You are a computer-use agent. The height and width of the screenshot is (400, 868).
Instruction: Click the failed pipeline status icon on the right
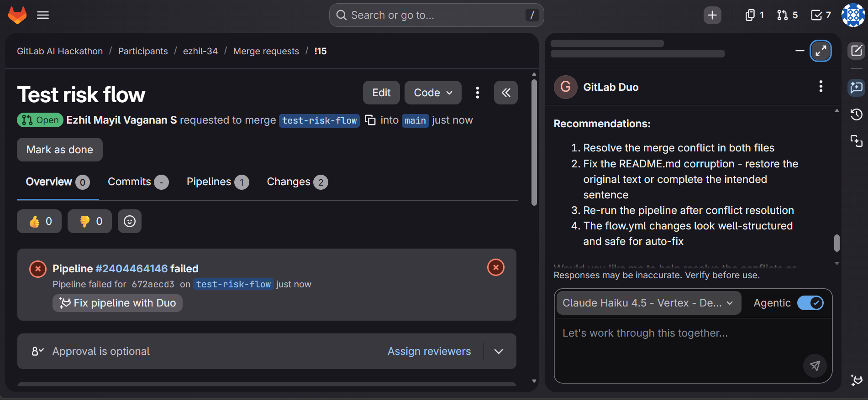point(496,267)
